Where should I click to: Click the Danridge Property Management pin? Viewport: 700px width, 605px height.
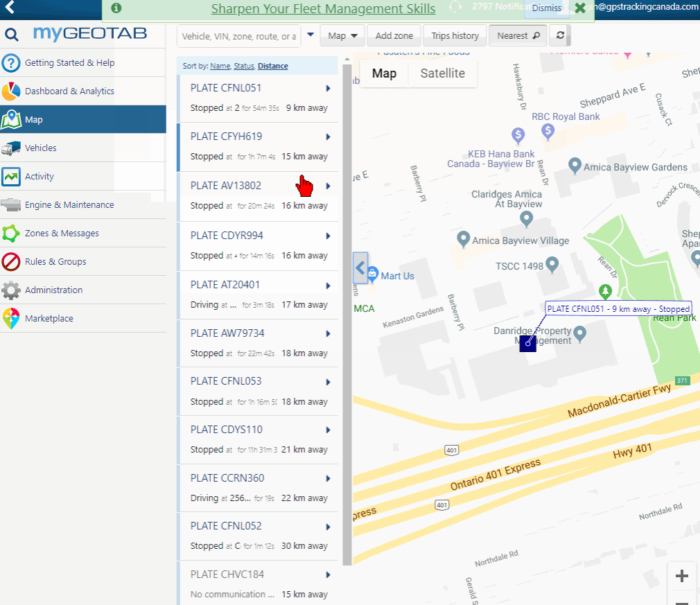579,333
